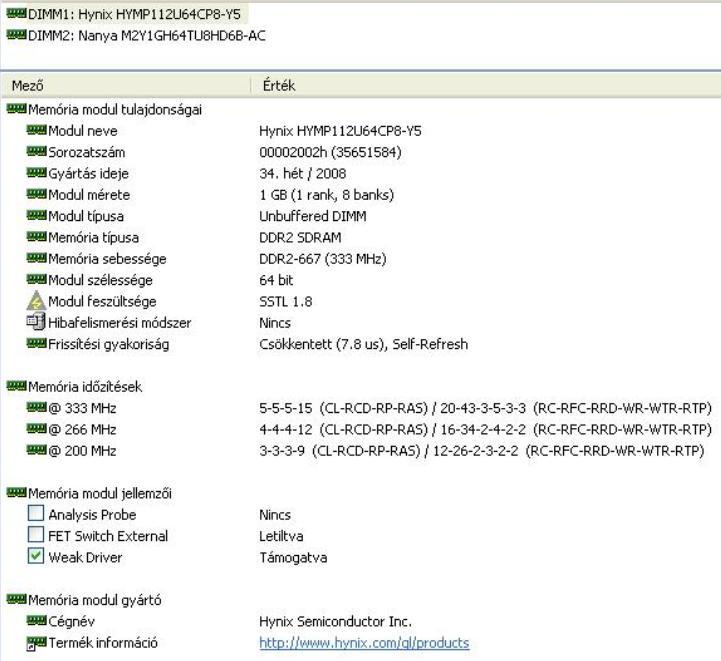
Task: Select the DIMM1: Hynix HYMP112U64CP8-Y5 entry
Action: click(x=134, y=14)
